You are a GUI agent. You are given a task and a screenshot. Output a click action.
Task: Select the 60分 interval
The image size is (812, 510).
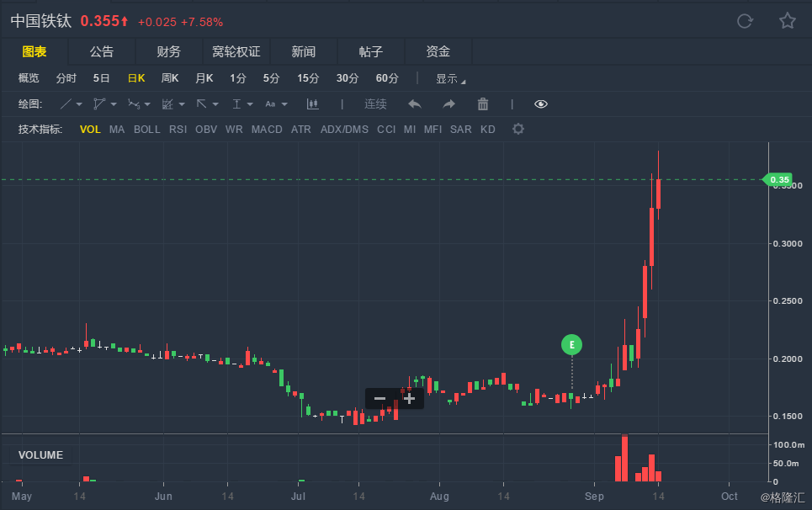point(387,78)
